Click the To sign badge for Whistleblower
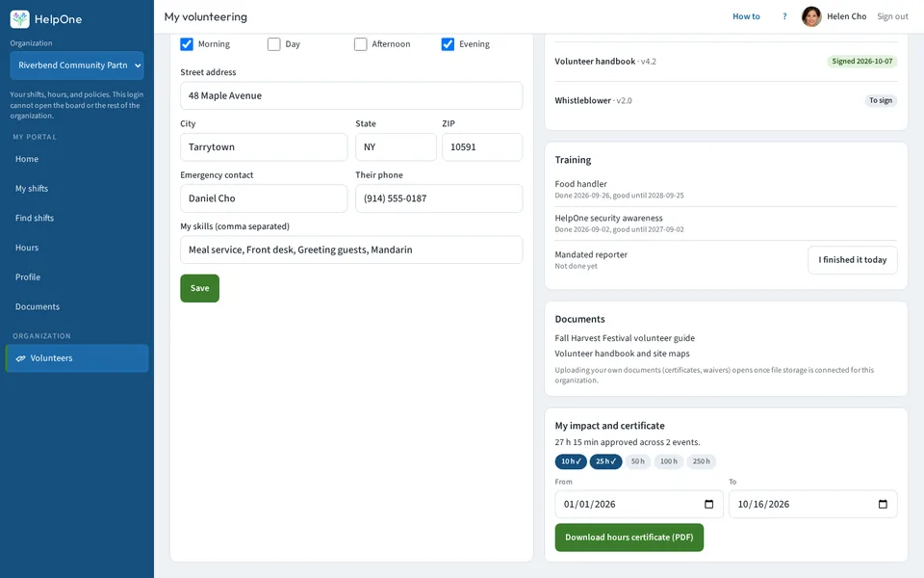Image resolution: width=924 pixels, height=578 pixels. tap(881, 101)
